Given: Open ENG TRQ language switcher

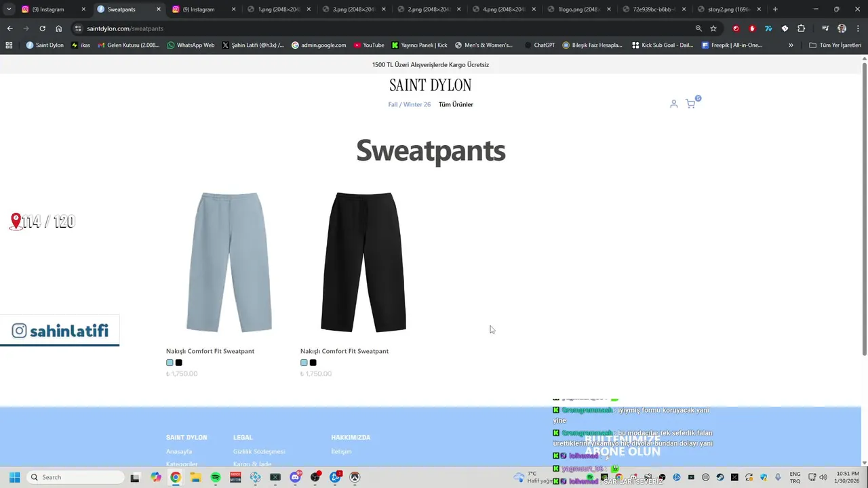Looking at the screenshot, I should [x=795, y=477].
